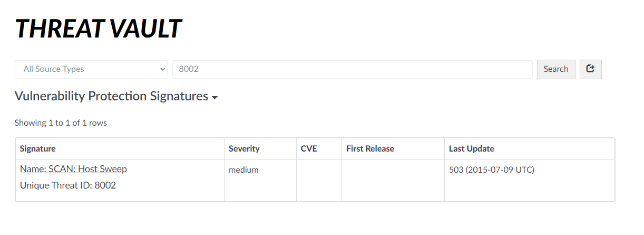This screenshot has height=235, width=644.
Task: Click the empty First Release cell
Action: tap(393, 180)
